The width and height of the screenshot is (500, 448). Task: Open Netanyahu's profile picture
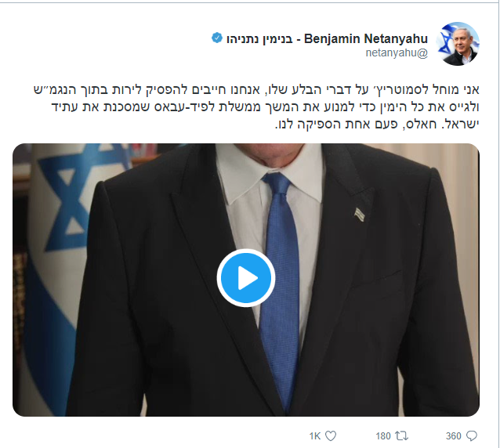458,44
